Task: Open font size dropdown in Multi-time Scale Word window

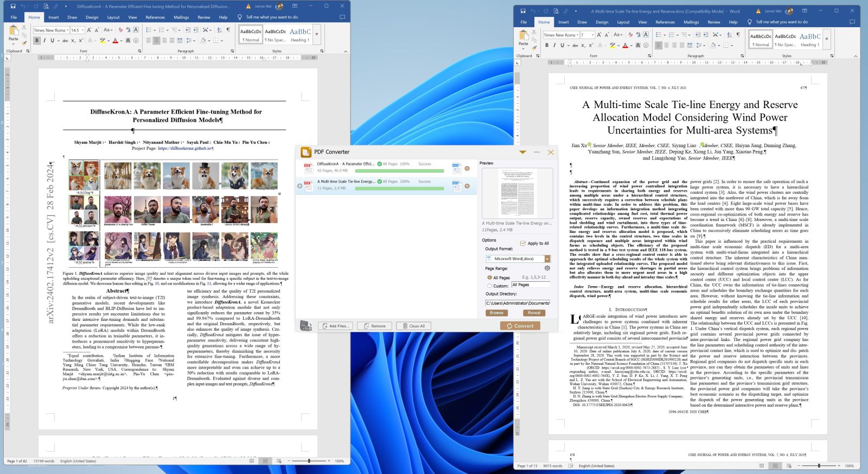Action: click(x=592, y=35)
